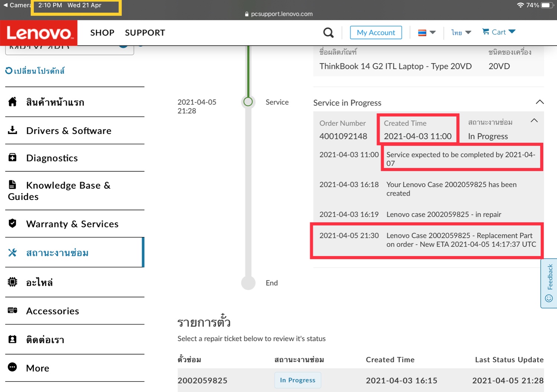This screenshot has height=392, width=557.
Task: Click the repair tools icon for สถานะงานซ่อม
Action: pyautogui.click(x=13, y=253)
